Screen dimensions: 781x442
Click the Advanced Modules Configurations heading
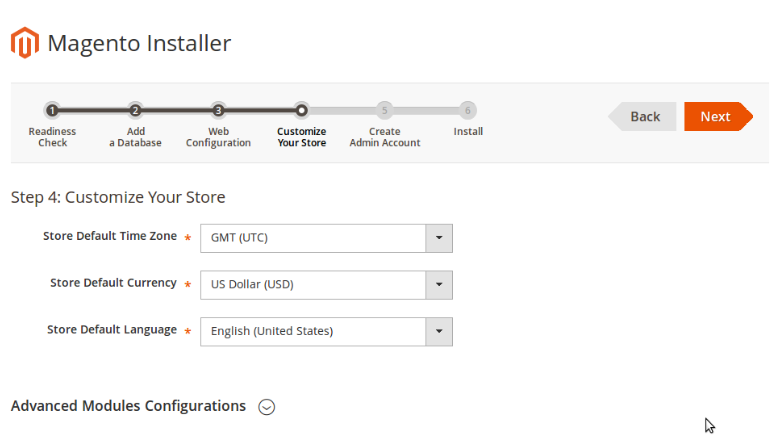point(129,406)
